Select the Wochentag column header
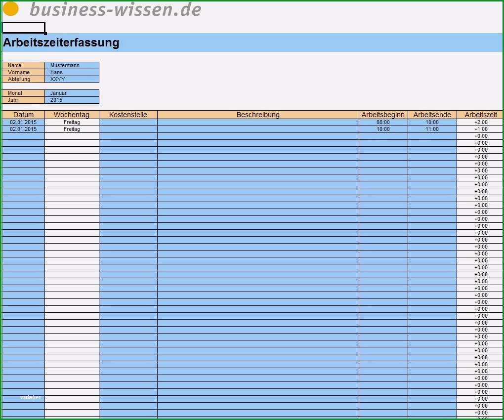 [x=72, y=115]
